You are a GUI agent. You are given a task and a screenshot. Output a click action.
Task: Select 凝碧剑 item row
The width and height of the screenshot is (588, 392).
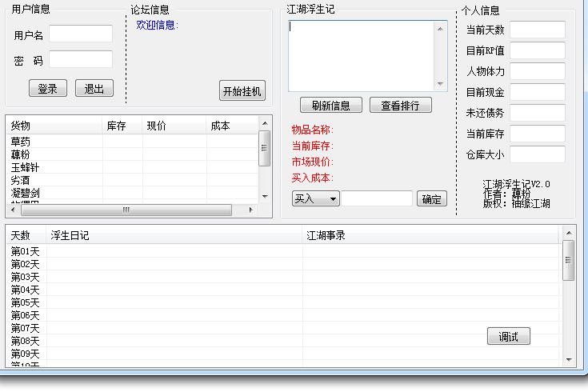pyautogui.click(x=25, y=193)
